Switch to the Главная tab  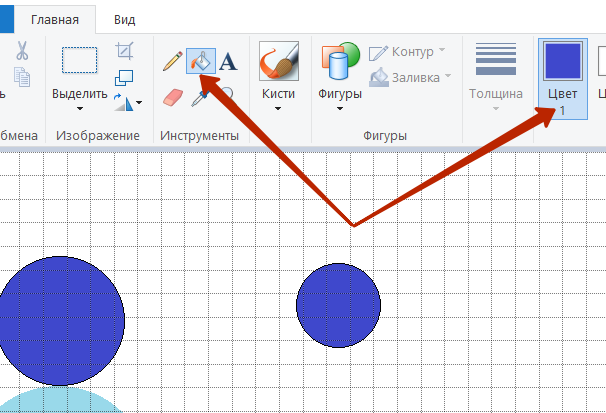click(x=55, y=20)
